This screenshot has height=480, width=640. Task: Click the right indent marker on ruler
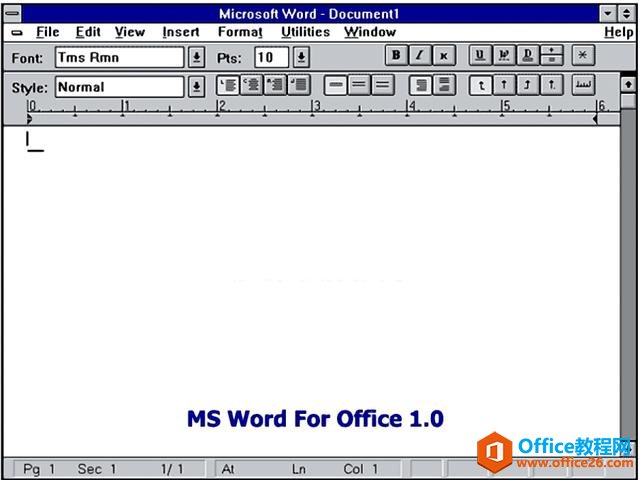595,119
